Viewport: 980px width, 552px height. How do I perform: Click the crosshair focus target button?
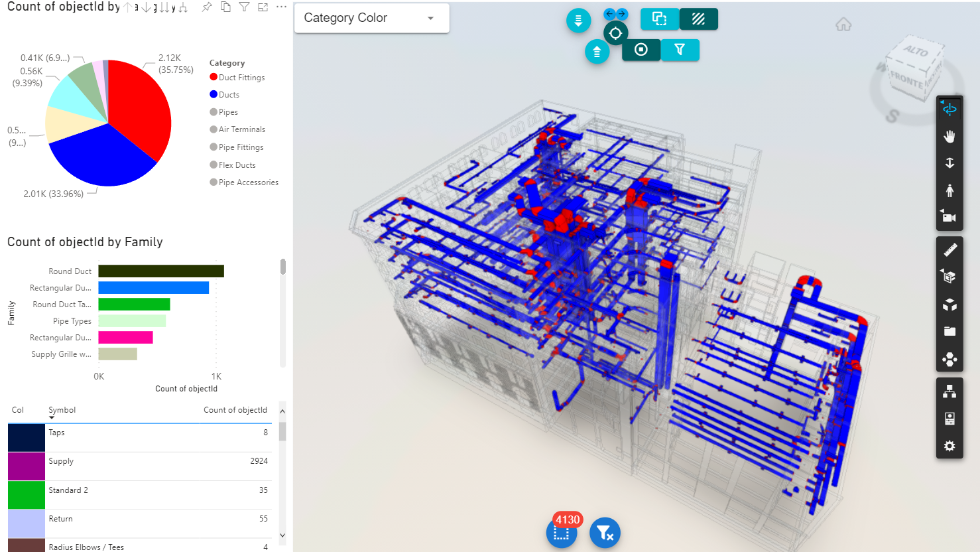tap(615, 33)
